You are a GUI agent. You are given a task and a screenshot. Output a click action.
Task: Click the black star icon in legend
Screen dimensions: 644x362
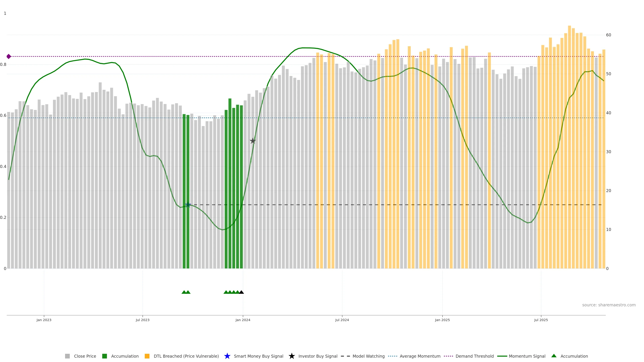[x=291, y=356]
